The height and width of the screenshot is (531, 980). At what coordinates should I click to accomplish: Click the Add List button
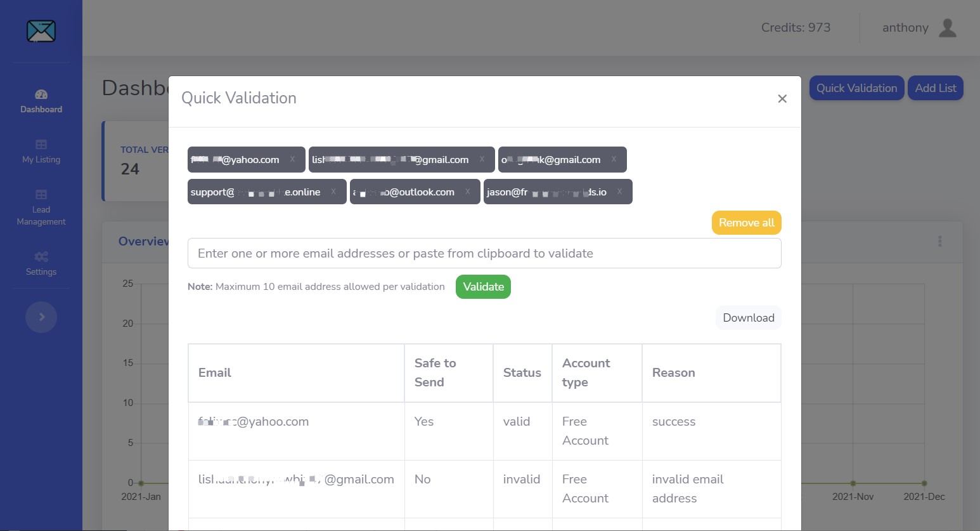point(935,88)
